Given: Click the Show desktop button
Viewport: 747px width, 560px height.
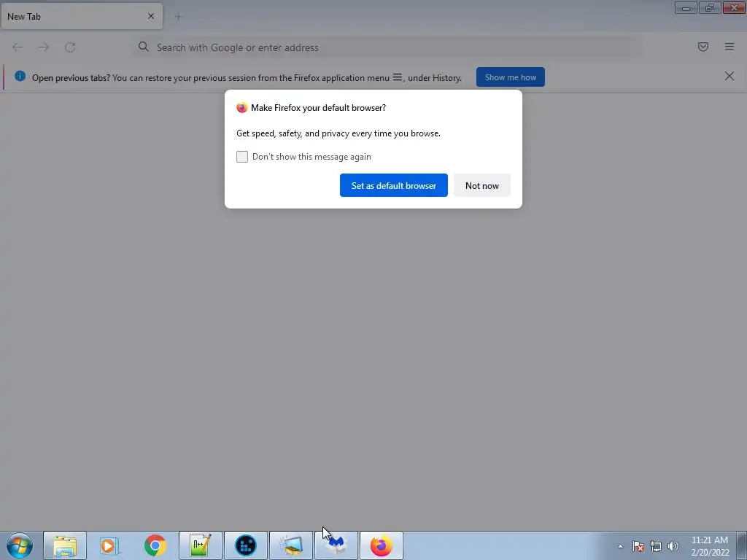Looking at the screenshot, I should click(x=742, y=545).
